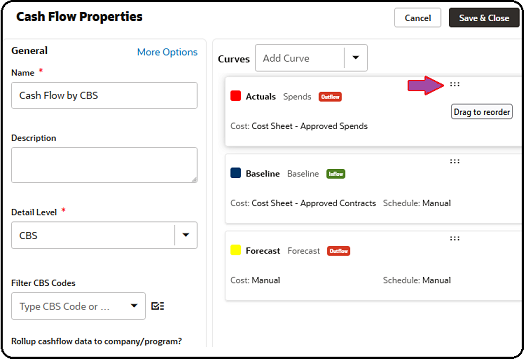Screen dimensions: 526x361
Task: Click the yellow Forecast color swatch
Action: pos(235,250)
